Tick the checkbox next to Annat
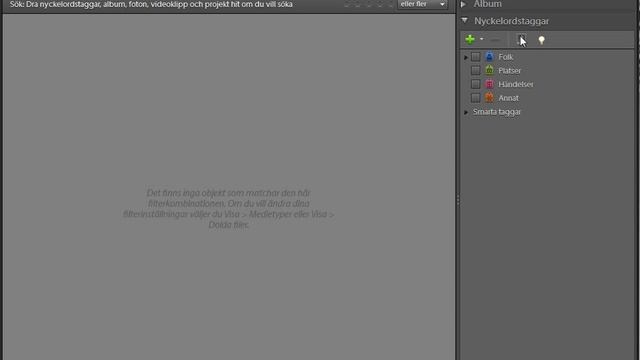Viewport: 640px width, 360px height. coord(476,98)
